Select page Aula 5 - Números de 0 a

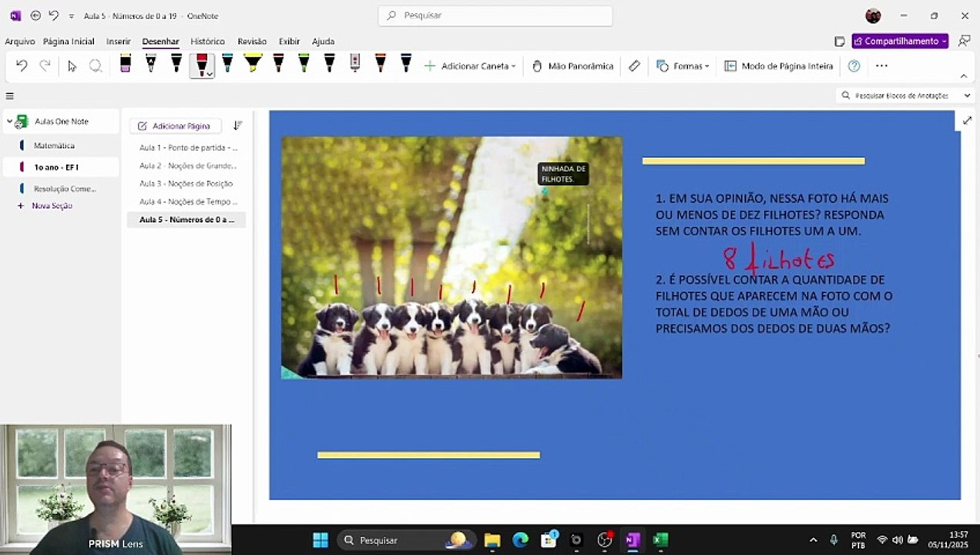pyautogui.click(x=186, y=220)
